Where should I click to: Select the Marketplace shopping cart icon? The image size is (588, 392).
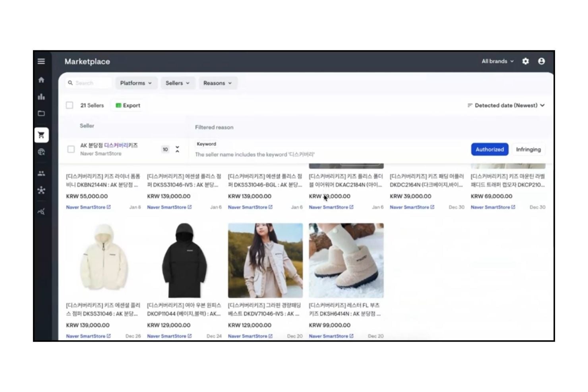(41, 135)
